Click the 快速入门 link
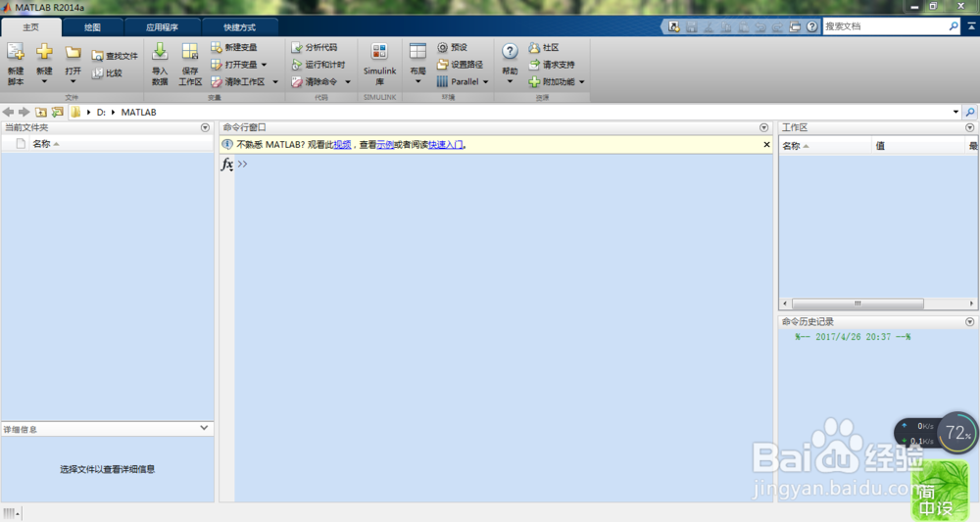The height and width of the screenshot is (522, 980). tap(446, 144)
